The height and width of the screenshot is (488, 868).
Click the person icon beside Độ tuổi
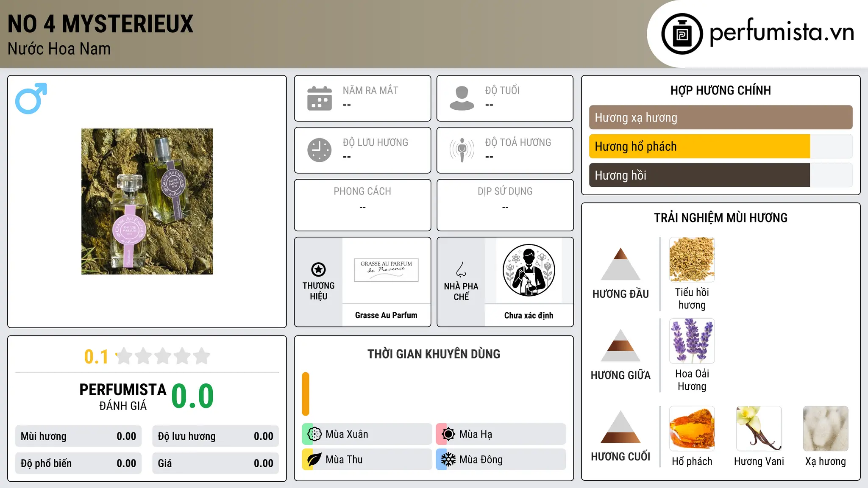pos(462,98)
